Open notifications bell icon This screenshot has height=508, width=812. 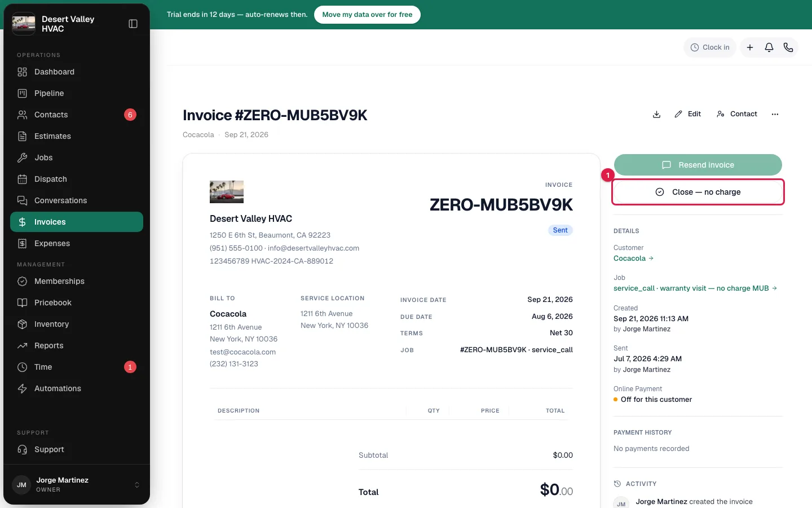pos(769,47)
